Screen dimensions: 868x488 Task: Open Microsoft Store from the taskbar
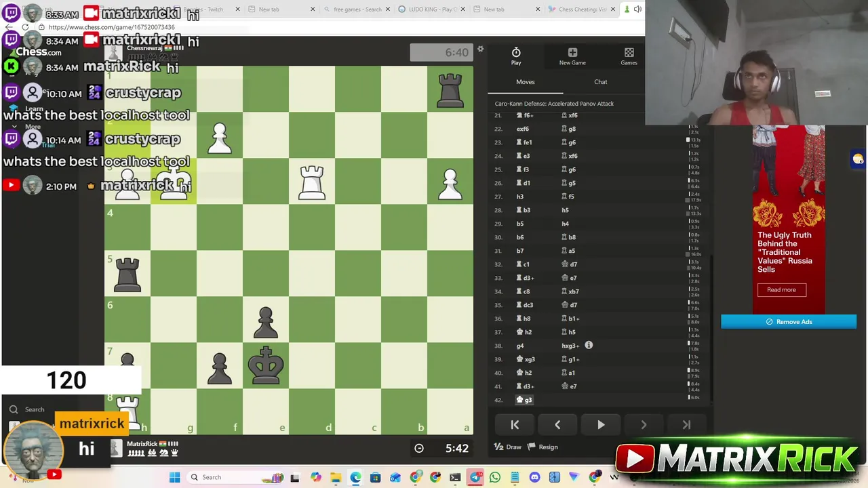point(375,477)
